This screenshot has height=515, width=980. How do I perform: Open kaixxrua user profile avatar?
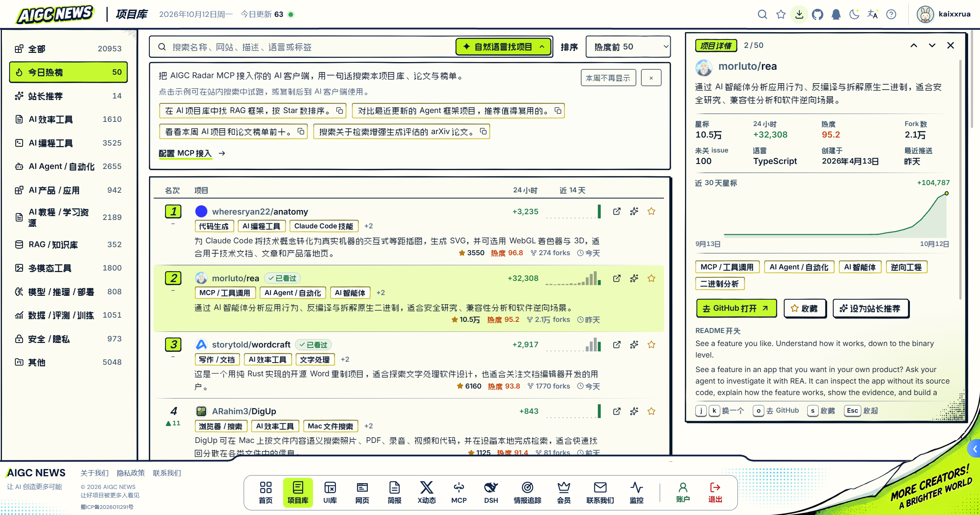[925, 15]
